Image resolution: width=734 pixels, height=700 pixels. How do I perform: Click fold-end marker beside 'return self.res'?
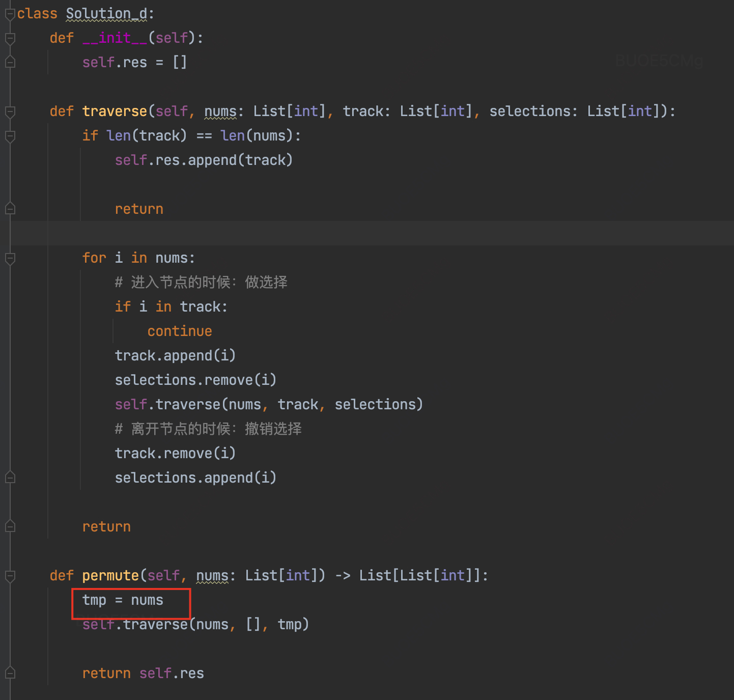(10, 673)
